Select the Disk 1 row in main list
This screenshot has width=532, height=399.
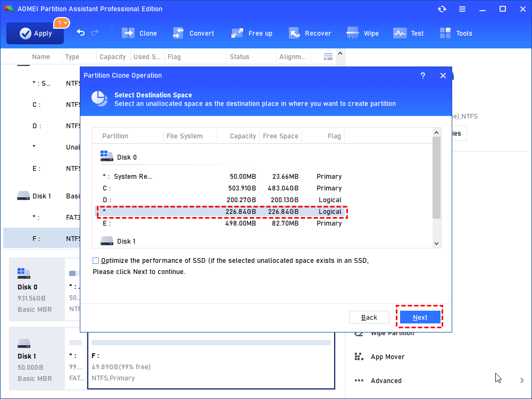coord(41,196)
